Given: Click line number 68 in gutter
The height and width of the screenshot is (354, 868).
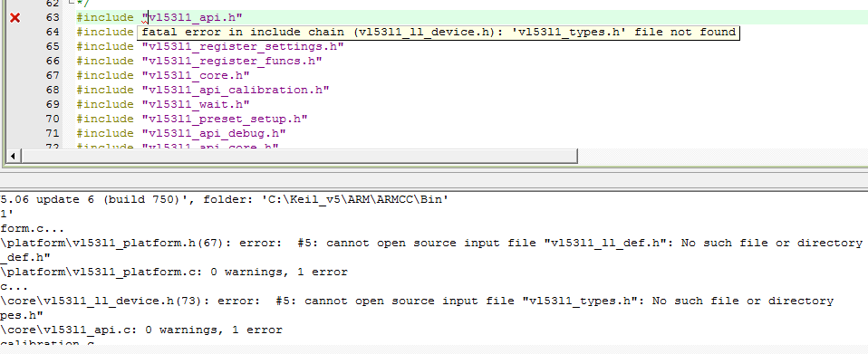Looking at the screenshot, I should coord(53,90).
